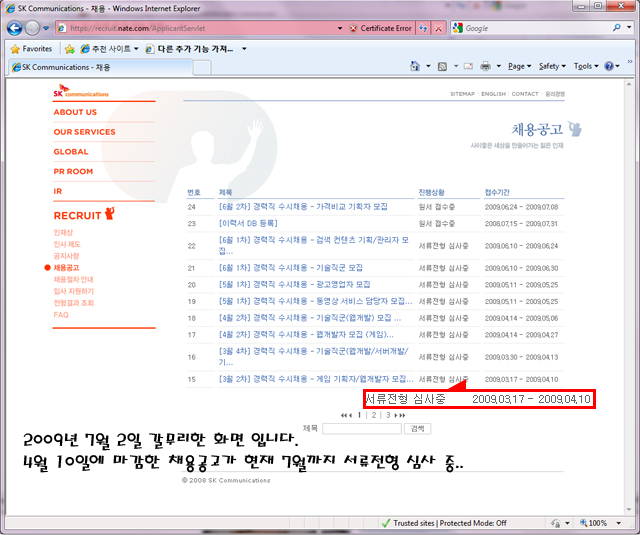Go to page 3 of listings
The width and height of the screenshot is (640, 535).
click(388, 415)
